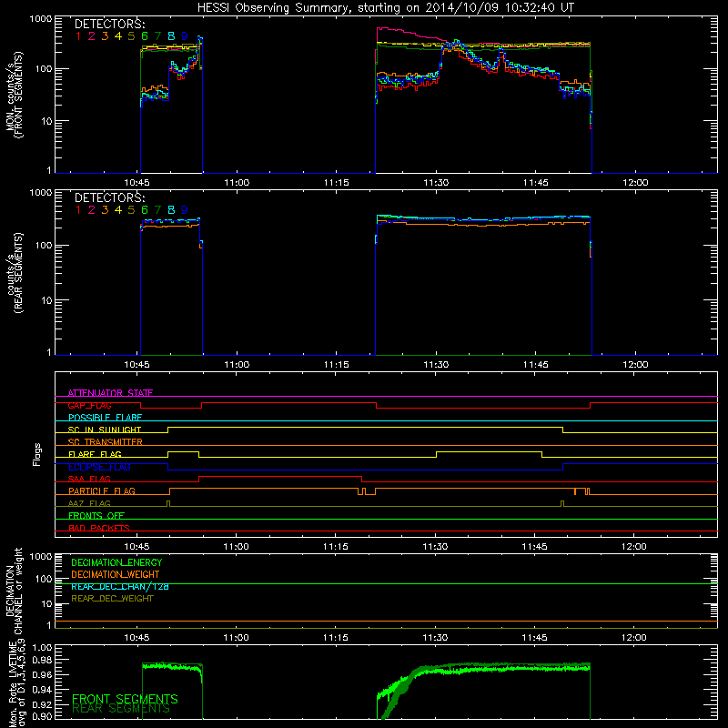Click the counts/s (REAR SEGMENTS) axis title
The width and height of the screenshot is (728, 728).
[14, 272]
